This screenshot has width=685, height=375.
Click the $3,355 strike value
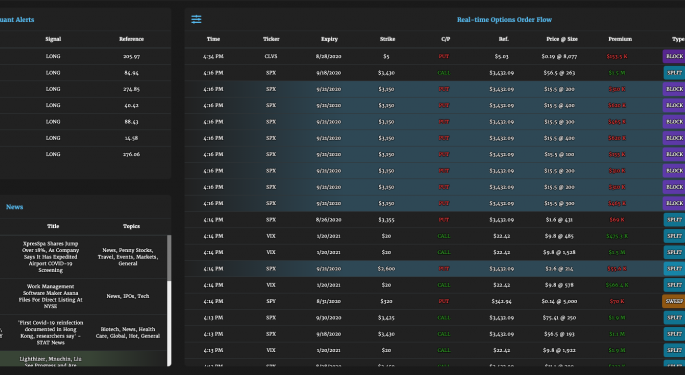pos(386,219)
